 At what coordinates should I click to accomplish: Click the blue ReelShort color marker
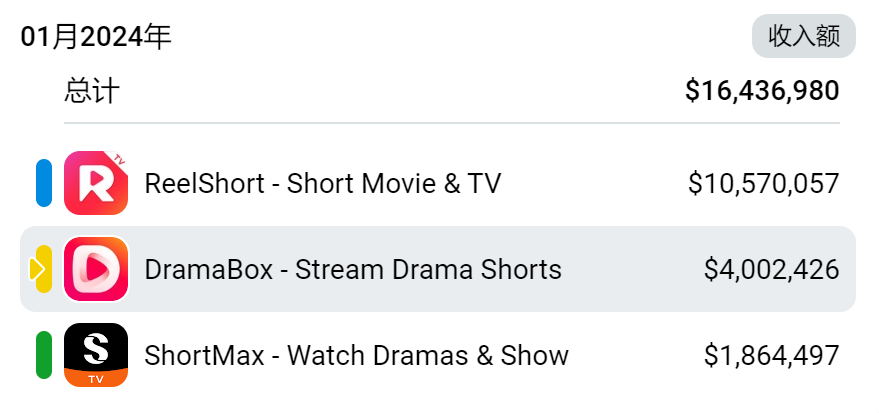(x=44, y=183)
